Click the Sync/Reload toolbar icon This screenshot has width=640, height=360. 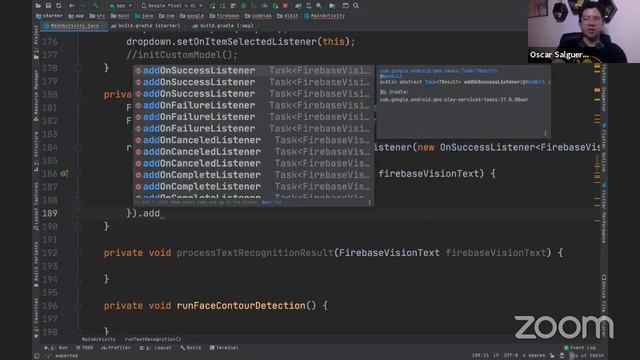tap(59, 6)
